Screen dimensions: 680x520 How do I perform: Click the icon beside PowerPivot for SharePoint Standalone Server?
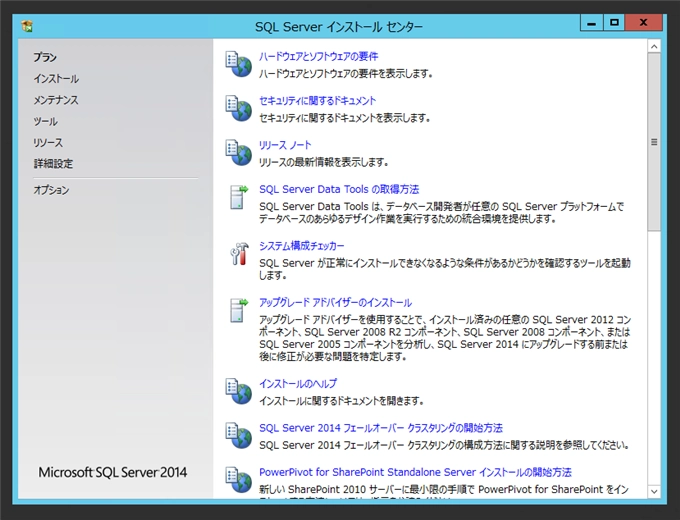[238, 480]
